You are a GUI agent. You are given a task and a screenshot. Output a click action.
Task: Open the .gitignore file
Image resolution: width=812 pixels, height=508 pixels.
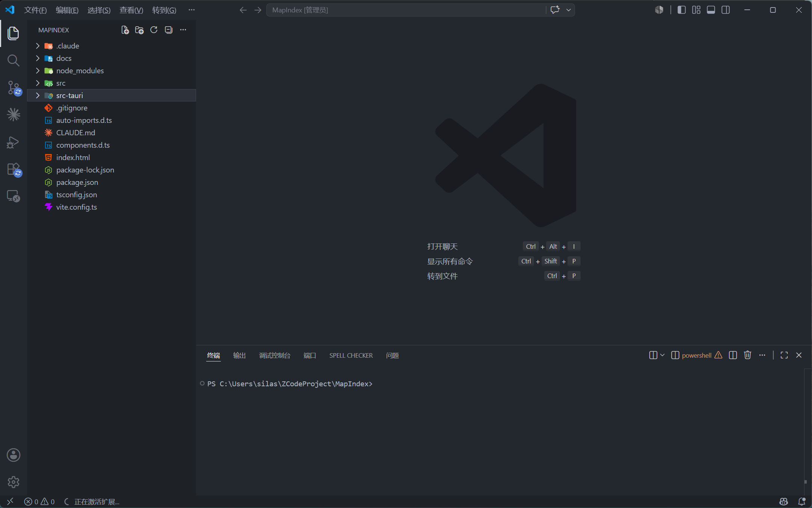[112, 108]
